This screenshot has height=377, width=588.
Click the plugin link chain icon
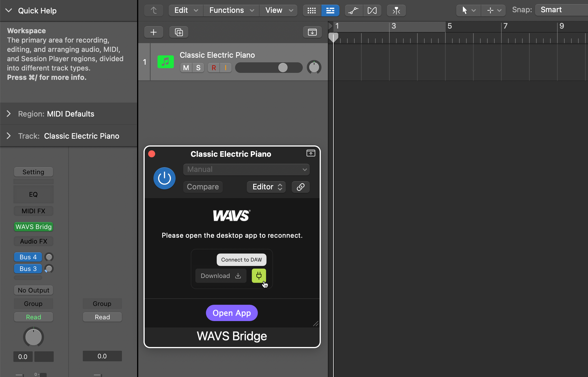(300, 187)
